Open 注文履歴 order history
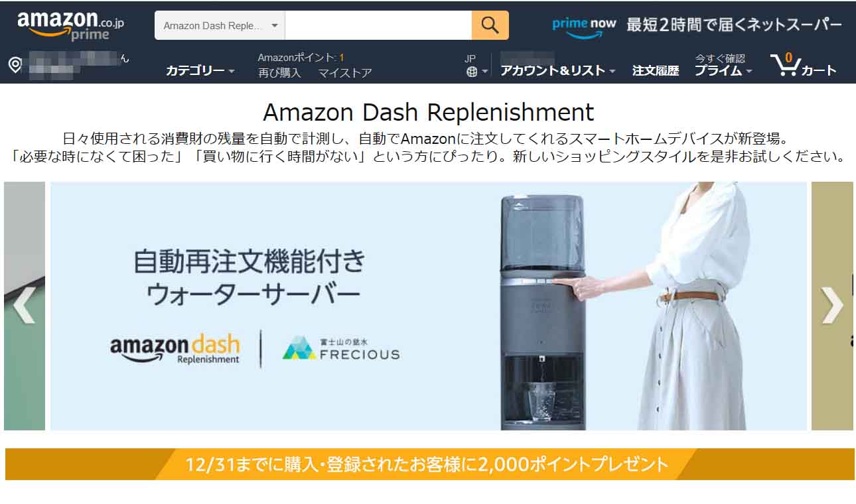 (x=656, y=70)
